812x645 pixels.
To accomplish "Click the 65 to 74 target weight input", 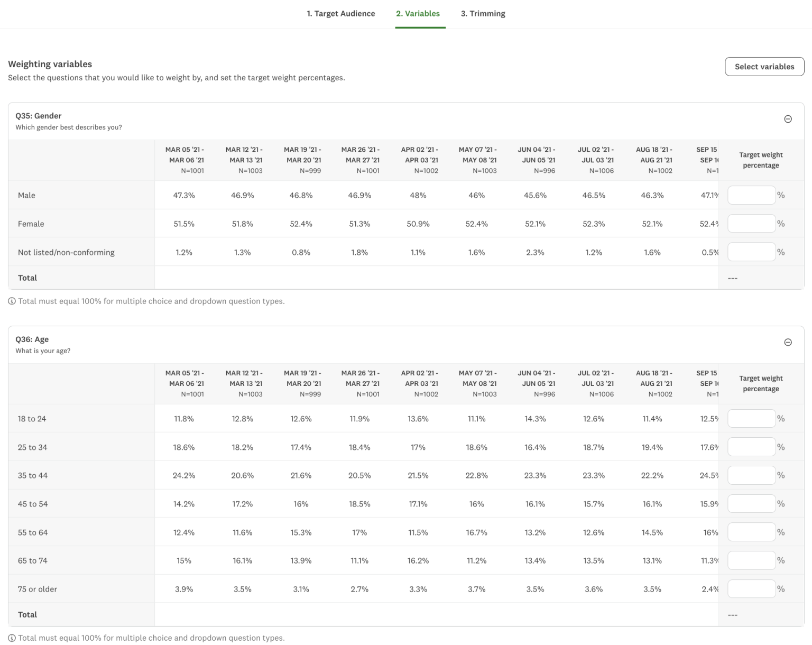I will click(751, 560).
